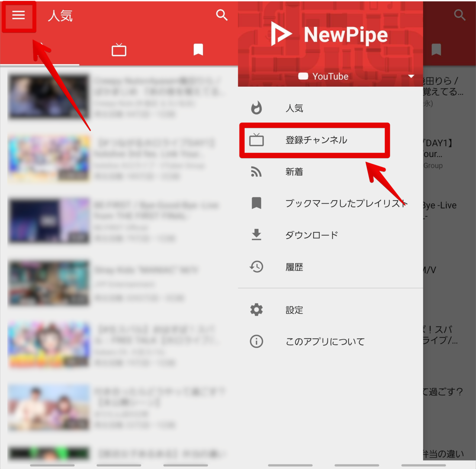Image resolution: width=476 pixels, height=469 pixels.
Task: Click the TV icon beside 登録チャンネル
Action: pyautogui.click(x=257, y=140)
